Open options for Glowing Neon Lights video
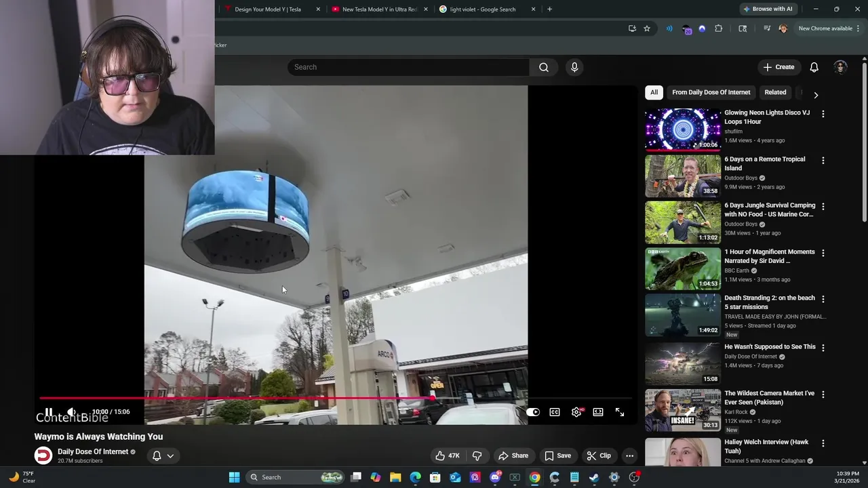The image size is (868, 488). pyautogui.click(x=823, y=115)
